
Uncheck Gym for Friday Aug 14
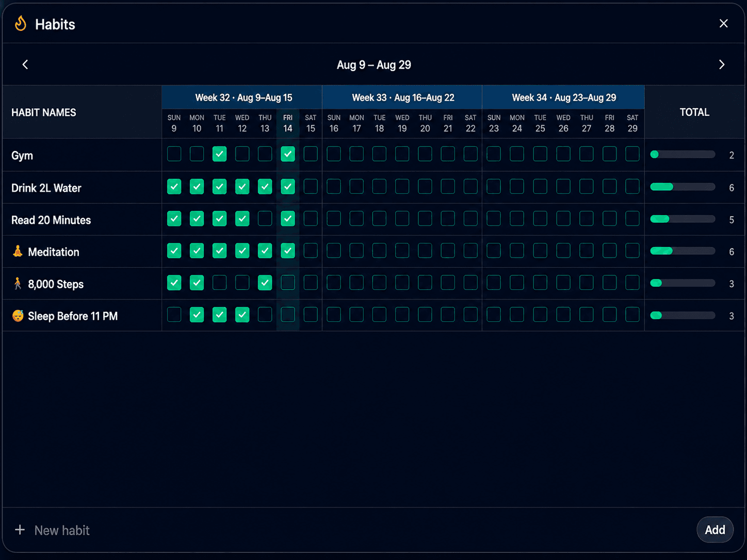pos(288,154)
